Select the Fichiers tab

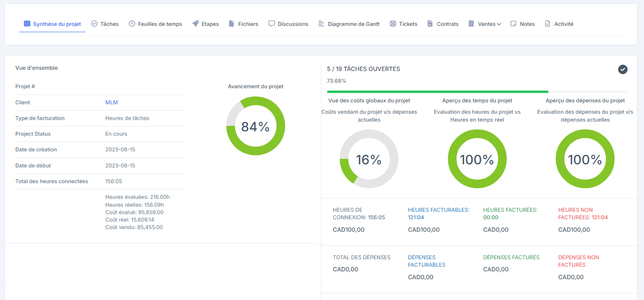click(x=244, y=24)
